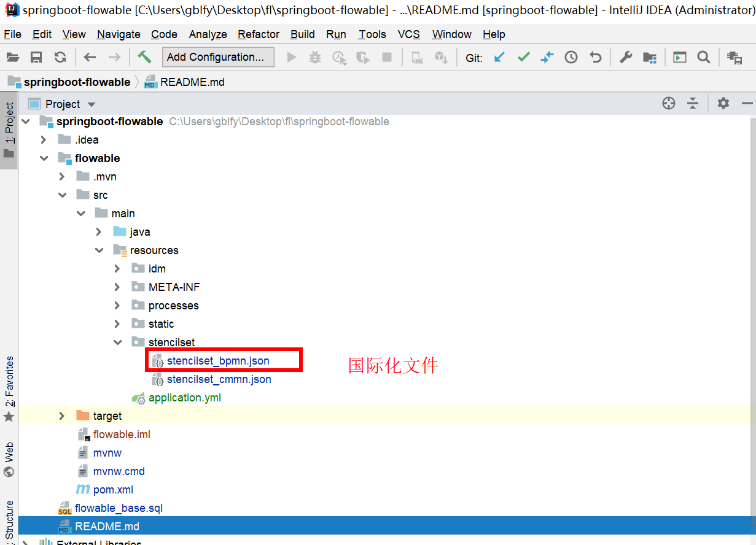The height and width of the screenshot is (545, 756).
Task: Select pom.xml file
Action: click(x=113, y=490)
